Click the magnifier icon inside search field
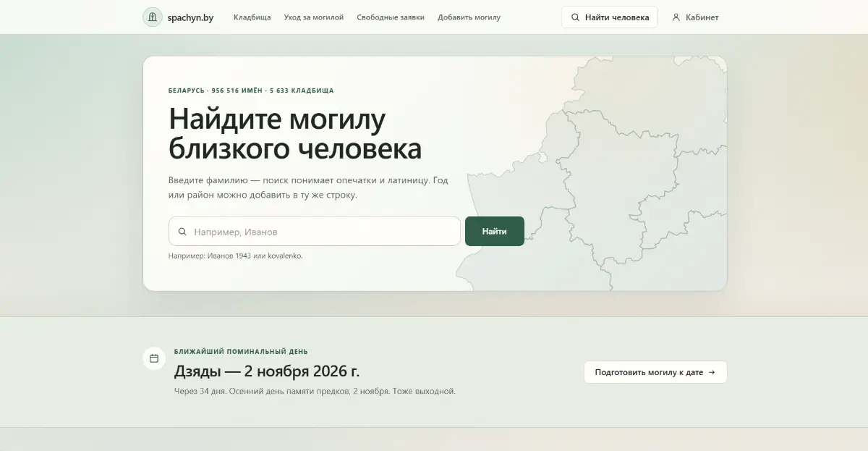Image resolution: width=868 pixels, height=451 pixels. (x=182, y=232)
